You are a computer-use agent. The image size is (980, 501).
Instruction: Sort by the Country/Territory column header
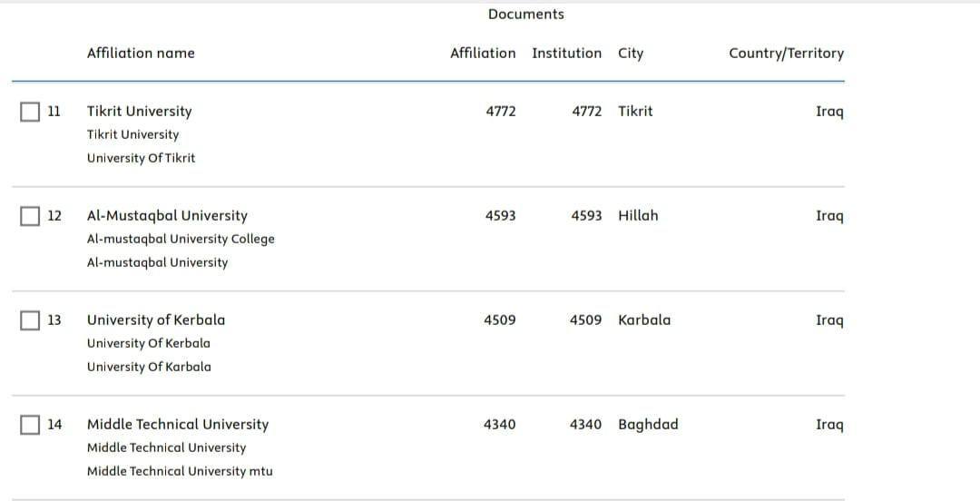pos(786,54)
